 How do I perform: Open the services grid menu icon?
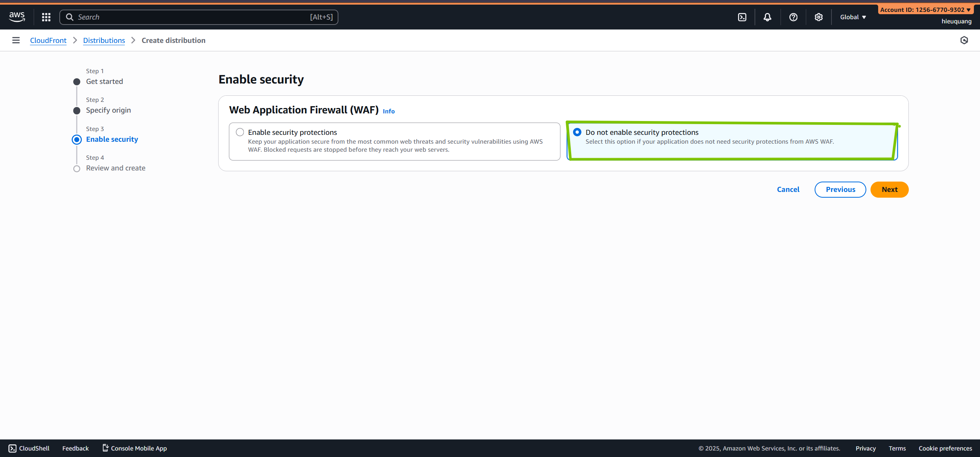(x=46, y=17)
